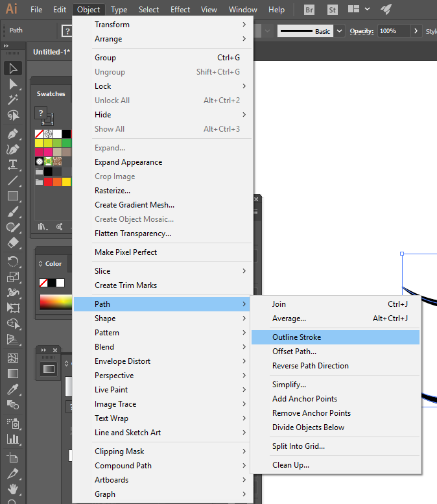Select the Magic Wand tool
This screenshot has height=504, width=437.
click(x=13, y=100)
